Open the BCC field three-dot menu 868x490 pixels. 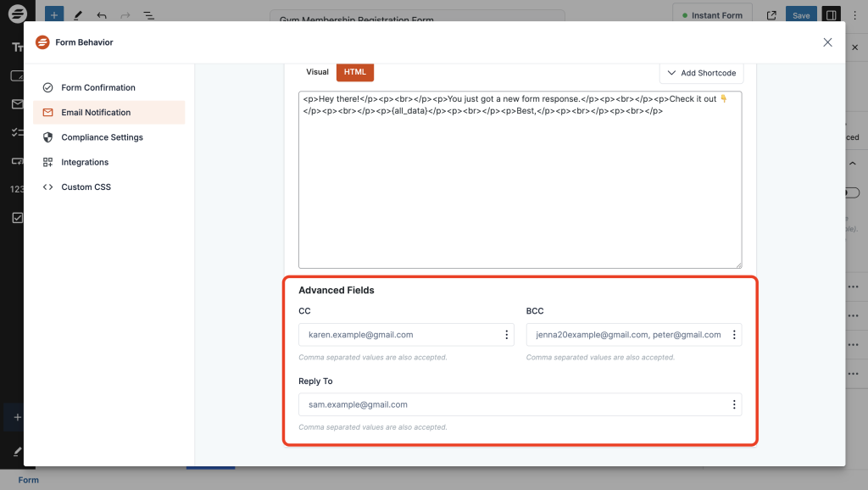click(x=734, y=335)
